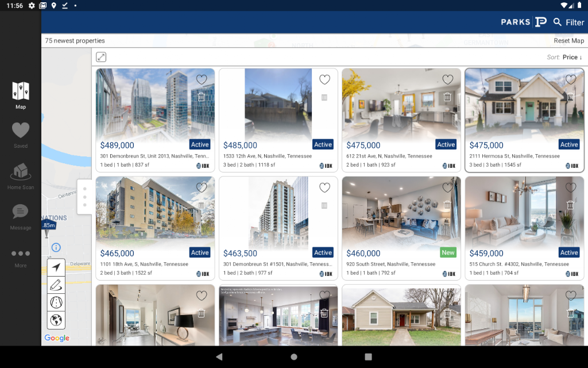The width and height of the screenshot is (588, 368).
Task: Click the search magnifier icon
Action: (557, 22)
